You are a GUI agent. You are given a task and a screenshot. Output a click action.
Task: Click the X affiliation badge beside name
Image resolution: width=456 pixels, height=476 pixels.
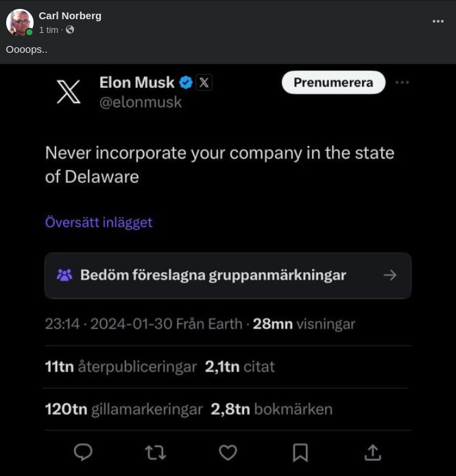click(x=204, y=83)
